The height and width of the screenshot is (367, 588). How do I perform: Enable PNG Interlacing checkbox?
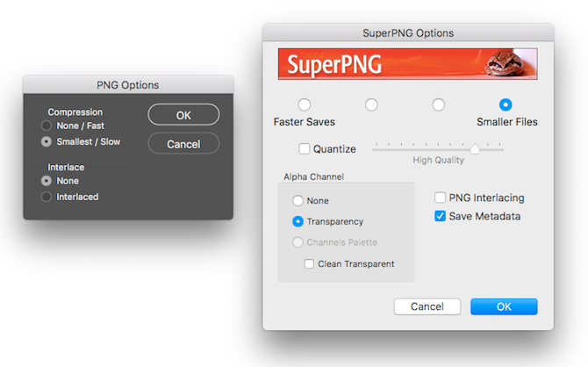[x=440, y=198]
